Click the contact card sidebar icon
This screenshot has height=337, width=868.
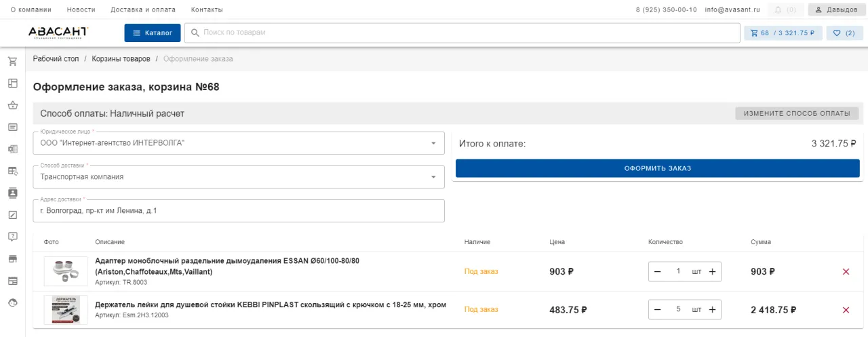[x=12, y=193]
